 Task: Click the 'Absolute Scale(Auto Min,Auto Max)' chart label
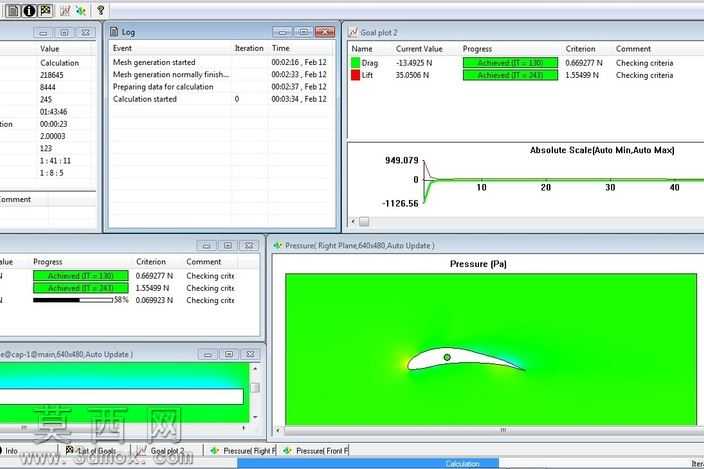(602, 150)
